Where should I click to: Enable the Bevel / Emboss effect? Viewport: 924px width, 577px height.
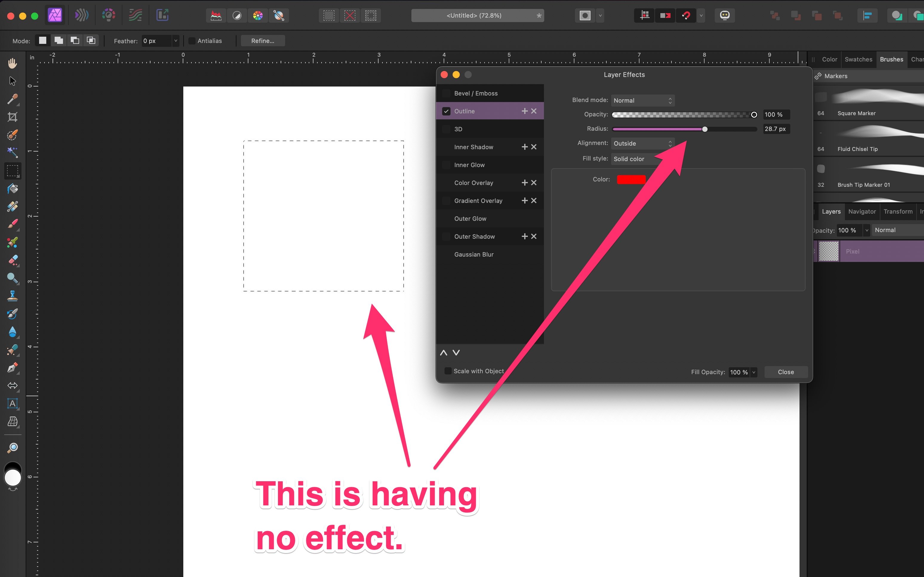pyautogui.click(x=446, y=93)
